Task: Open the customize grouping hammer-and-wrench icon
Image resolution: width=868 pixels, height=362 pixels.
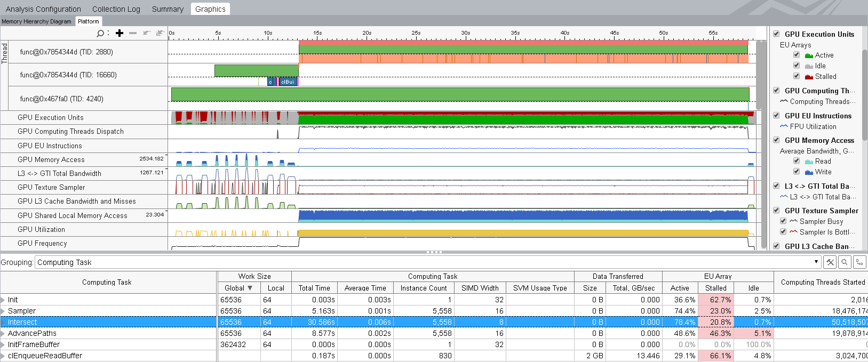Action: 830,262
